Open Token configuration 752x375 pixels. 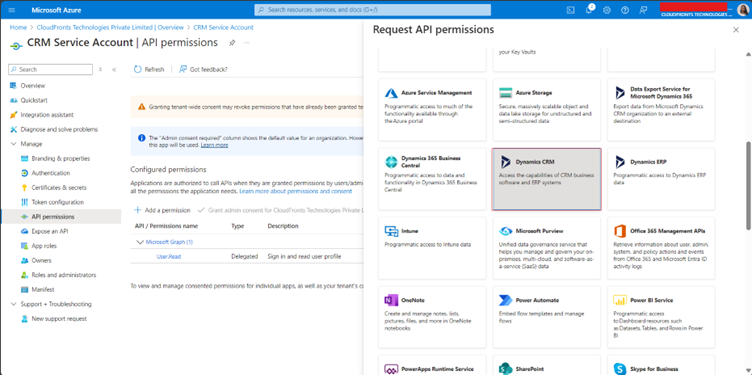point(58,202)
